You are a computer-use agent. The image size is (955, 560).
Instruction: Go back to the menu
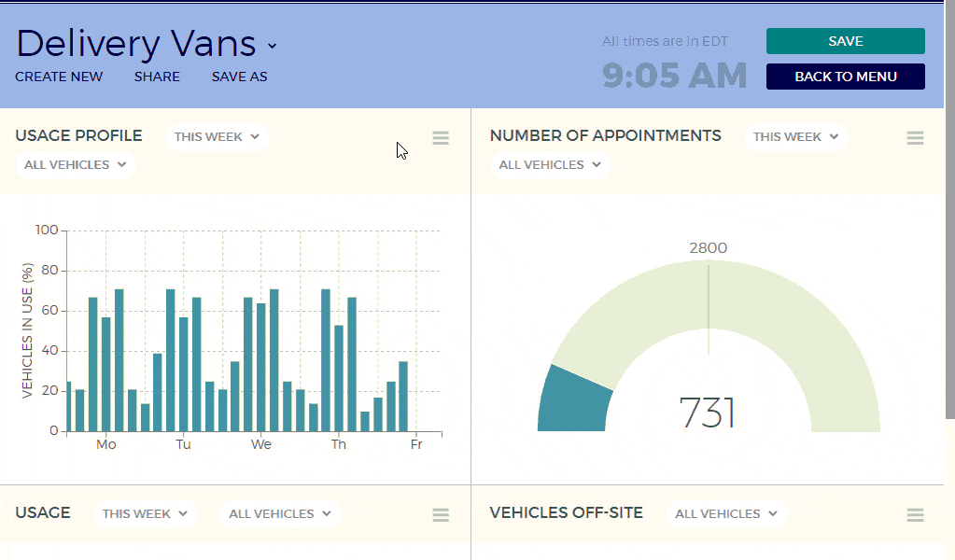click(x=844, y=77)
